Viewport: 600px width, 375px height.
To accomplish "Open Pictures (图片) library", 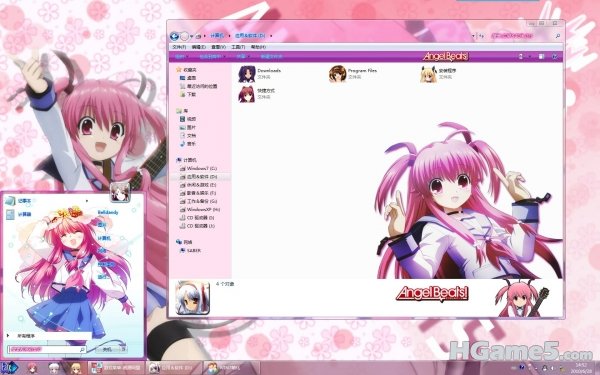I will coord(188,127).
